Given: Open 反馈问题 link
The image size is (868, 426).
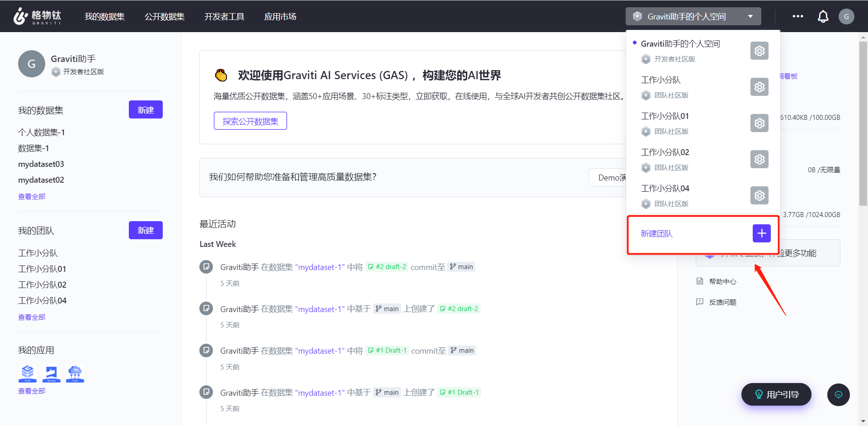Looking at the screenshot, I should [x=722, y=303].
